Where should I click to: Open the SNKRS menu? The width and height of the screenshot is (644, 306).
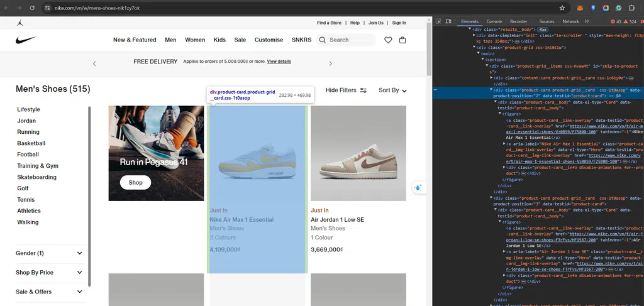tap(301, 40)
